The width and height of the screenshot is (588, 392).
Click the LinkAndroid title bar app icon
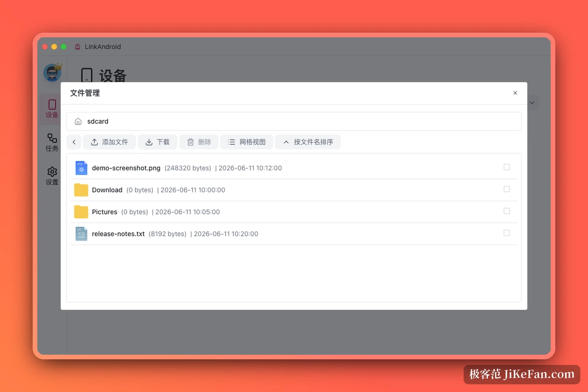click(x=77, y=47)
